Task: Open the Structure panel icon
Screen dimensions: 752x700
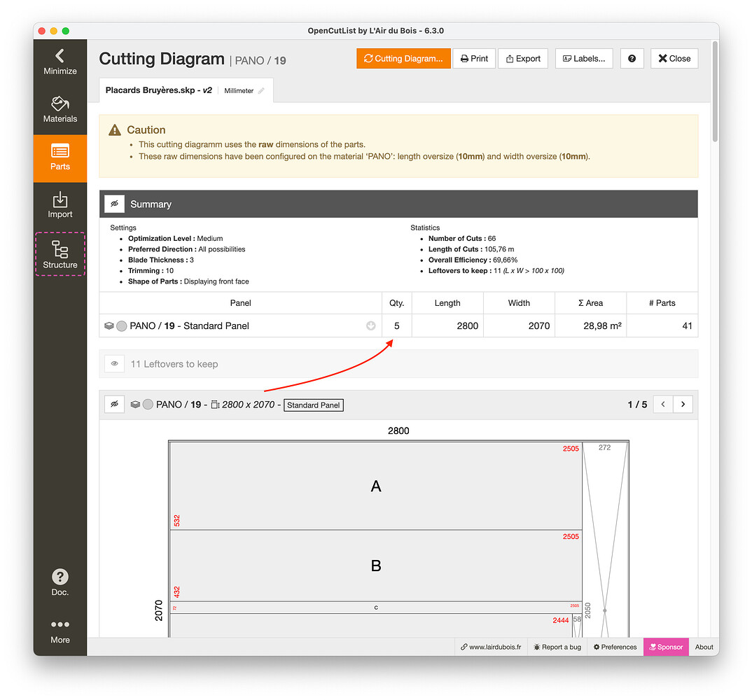Action: (x=60, y=253)
